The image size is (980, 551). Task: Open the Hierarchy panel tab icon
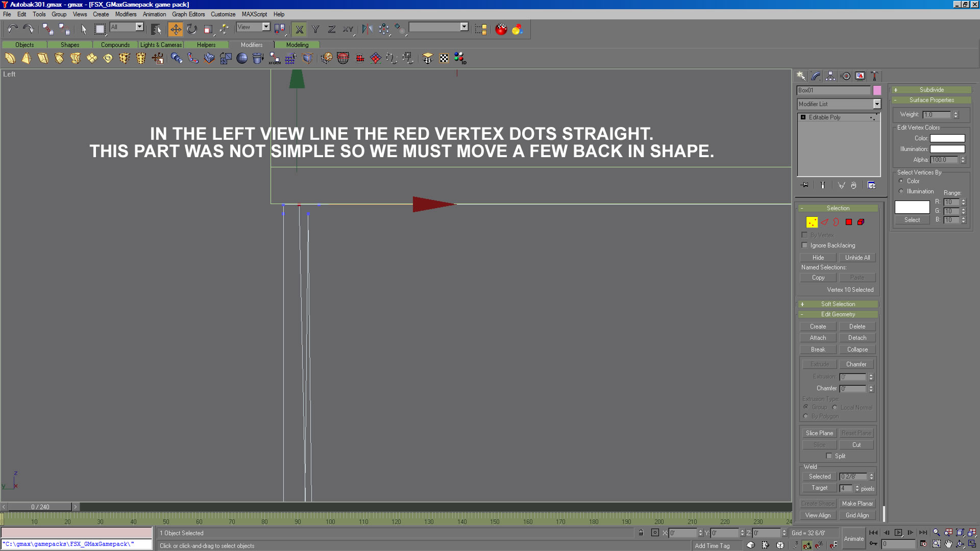click(830, 76)
